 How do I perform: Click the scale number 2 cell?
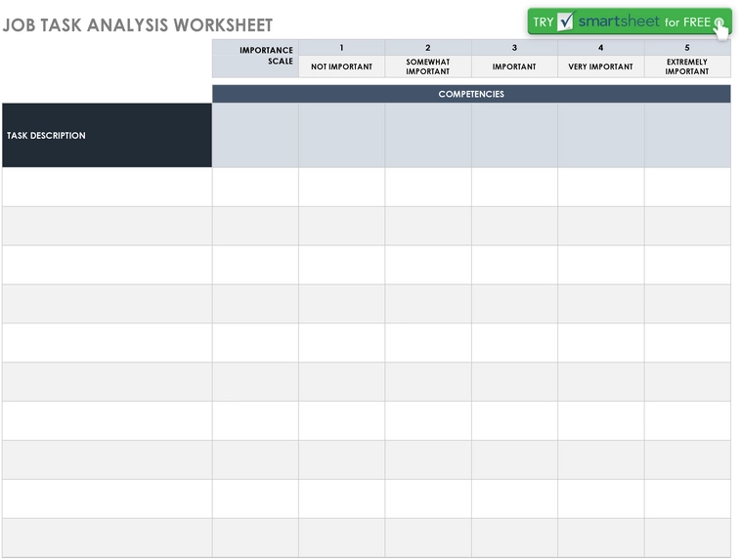(x=427, y=48)
